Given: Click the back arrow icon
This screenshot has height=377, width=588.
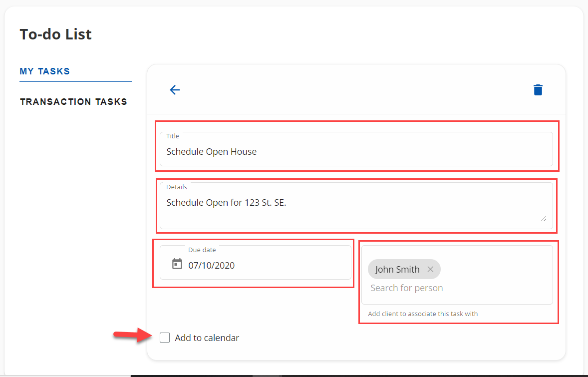Looking at the screenshot, I should click(174, 90).
